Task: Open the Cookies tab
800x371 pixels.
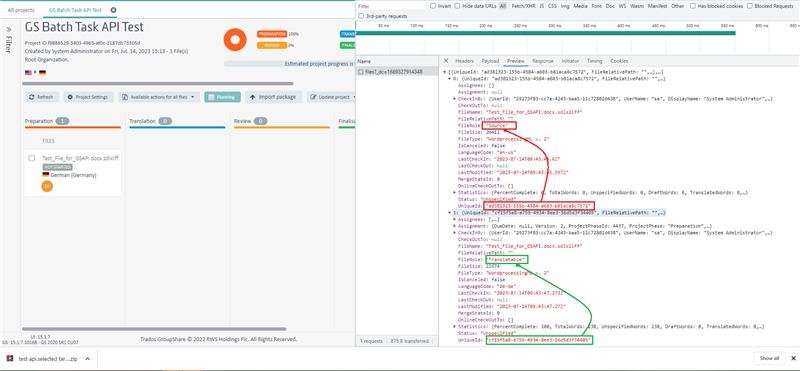Action: 619,61
